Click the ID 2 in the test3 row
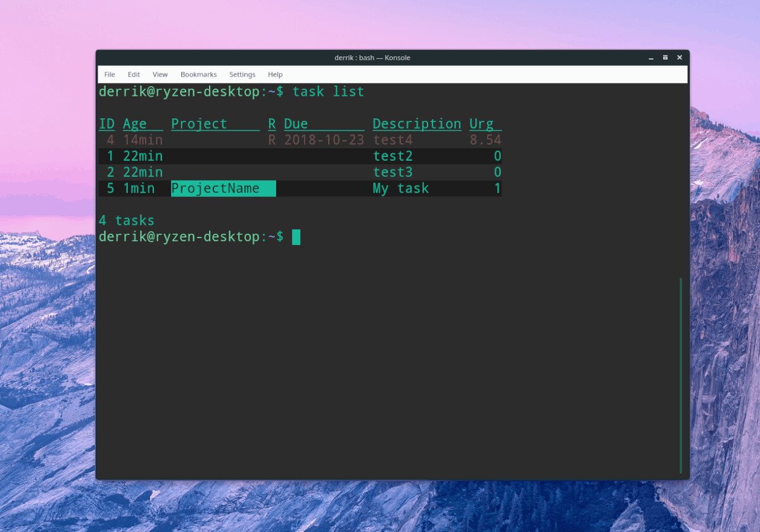 (111, 172)
